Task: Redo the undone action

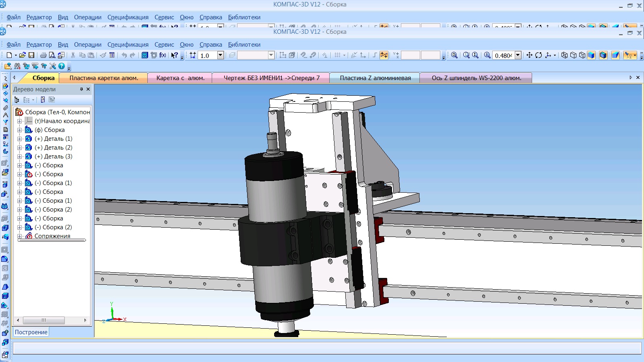Action: click(132, 55)
